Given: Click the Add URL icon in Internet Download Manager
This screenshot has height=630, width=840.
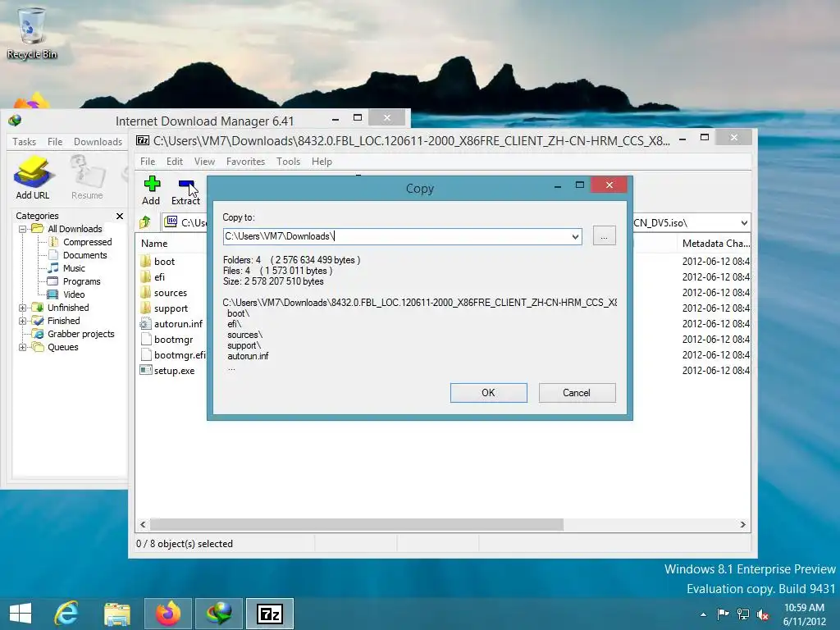Looking at the screenshot, I should tap(33, 171).
